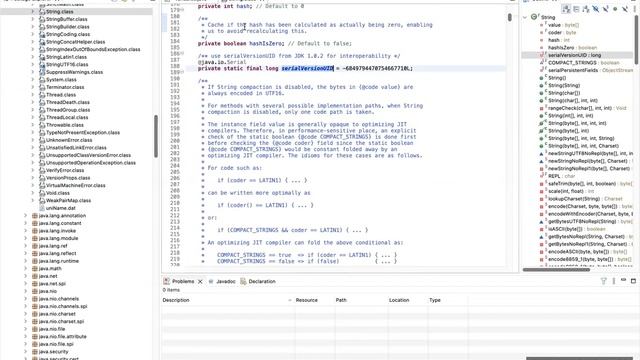This screenshot has height=360, width=640.
Task: Select serialVersionUID : long in Outline
Action: (x=574, y=55)
